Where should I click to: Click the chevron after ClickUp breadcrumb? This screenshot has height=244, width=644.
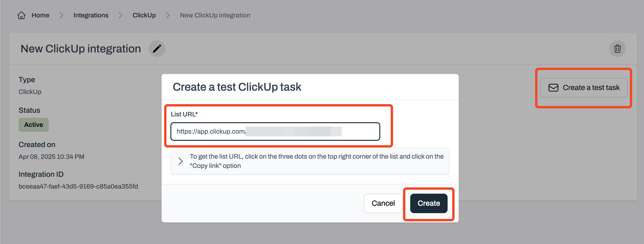168,16
